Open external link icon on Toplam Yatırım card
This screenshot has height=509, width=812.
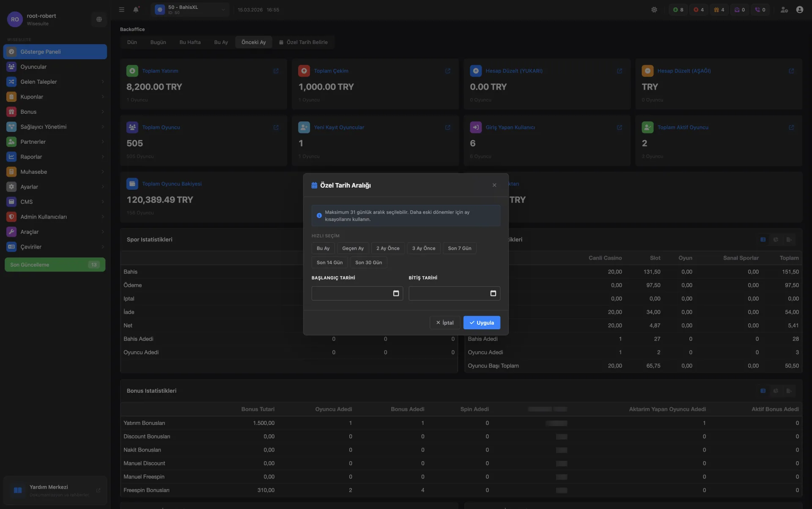click(x=276, y=71)
